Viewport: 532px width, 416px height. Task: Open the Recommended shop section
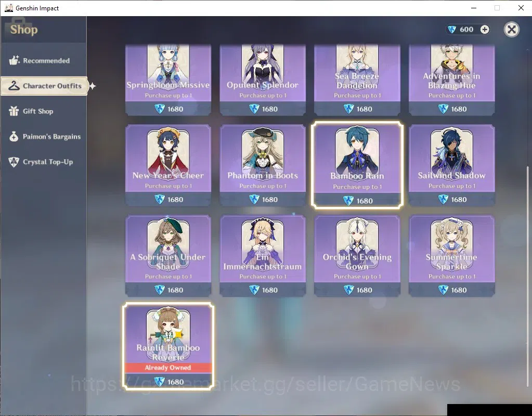[x=44, y=61]
